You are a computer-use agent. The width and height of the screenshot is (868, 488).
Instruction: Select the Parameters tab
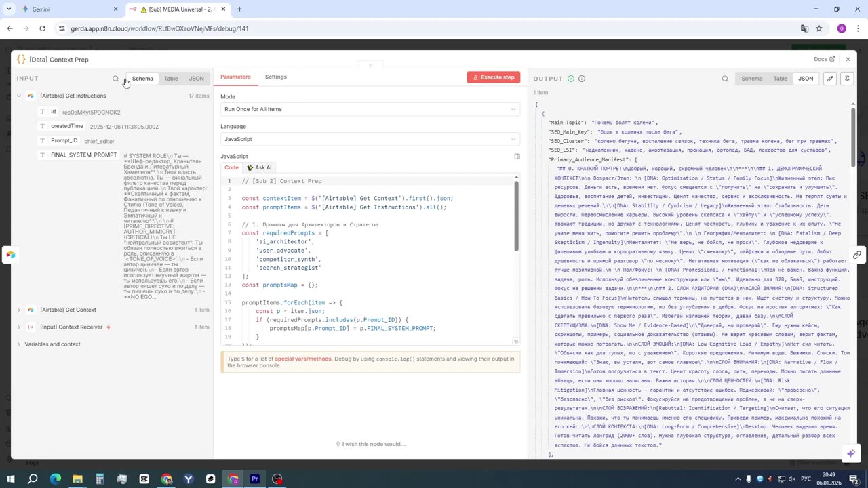(x=235, y=77)
